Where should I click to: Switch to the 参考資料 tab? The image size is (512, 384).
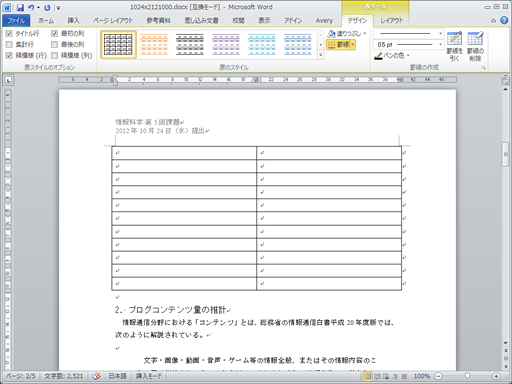pyautogui.click(x=158, y=21)
